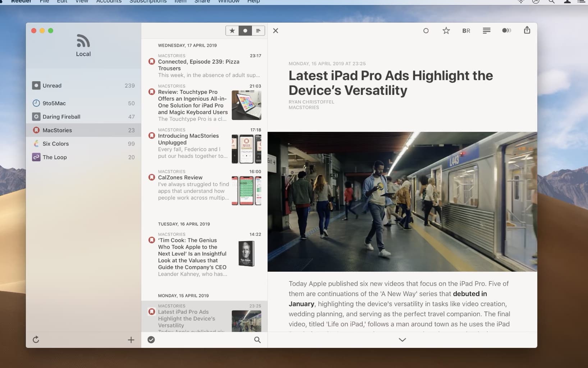Select Daring Fireball feed
Viewport: 588px width, 368px height.
pyautogui.click(x=61, y=117)
